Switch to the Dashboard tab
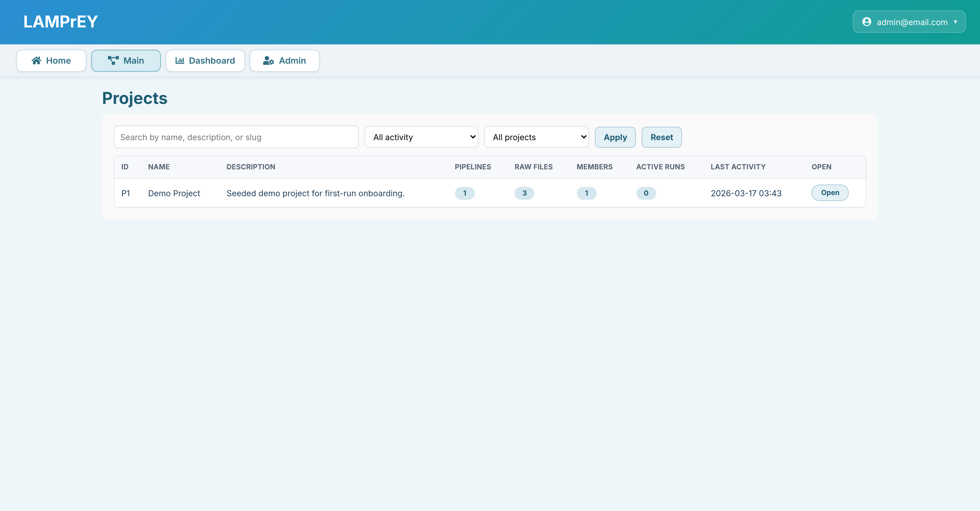Image resolution: width=980 pixels, height=511 pixels. pos(205,61)
